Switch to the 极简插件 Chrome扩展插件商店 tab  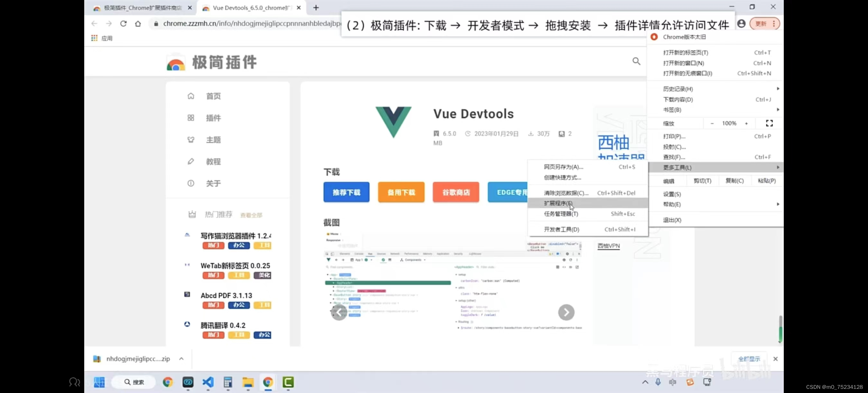pyautogui.click(x=142, y=8)
